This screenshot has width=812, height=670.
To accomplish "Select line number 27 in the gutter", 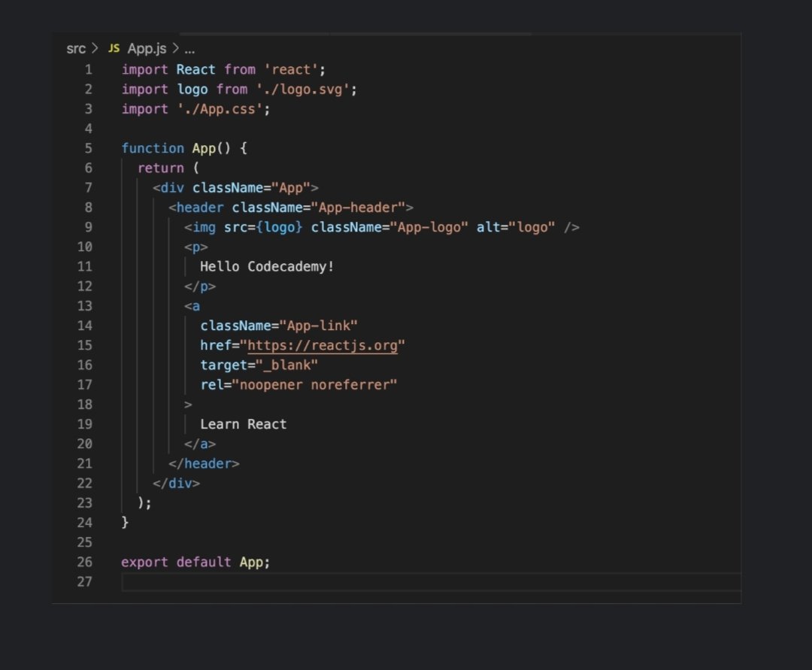I will (x=85, y=581).
